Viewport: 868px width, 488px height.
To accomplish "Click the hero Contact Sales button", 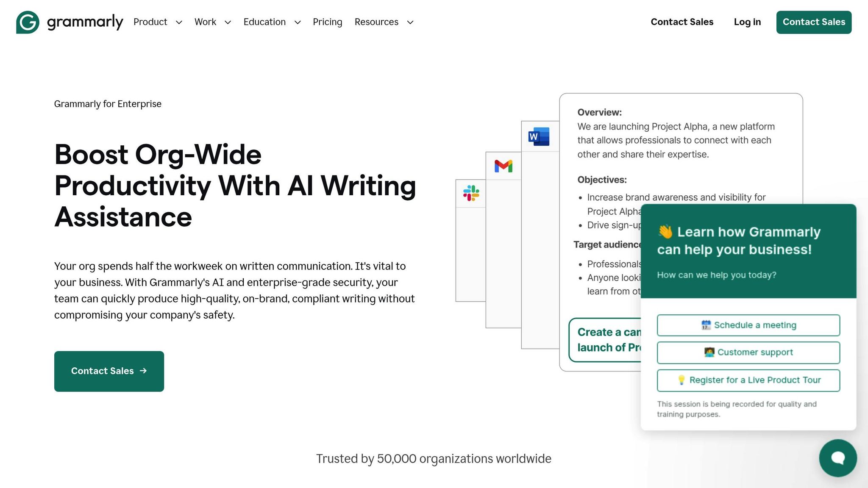I will pyautogui.click(x=109, y=371).
